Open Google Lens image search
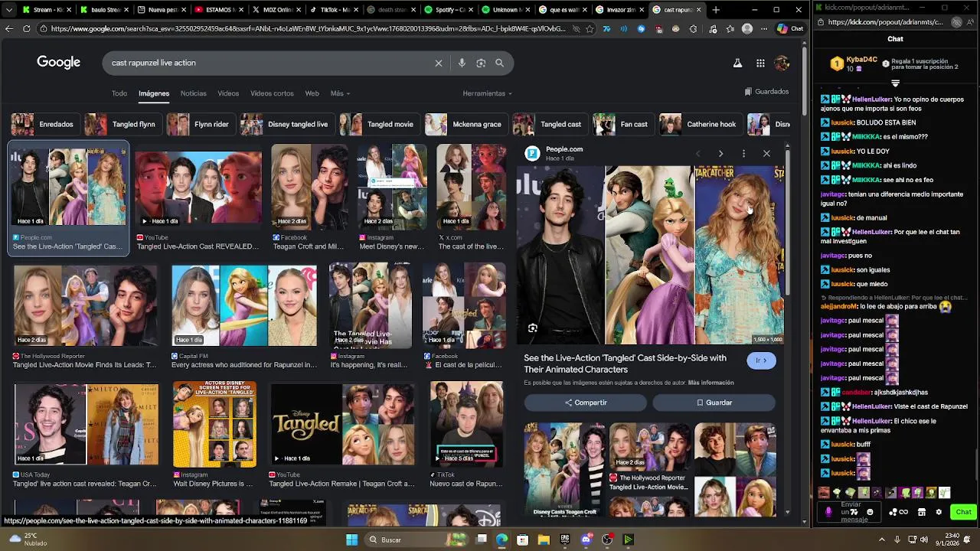 (x=481, y=63)
